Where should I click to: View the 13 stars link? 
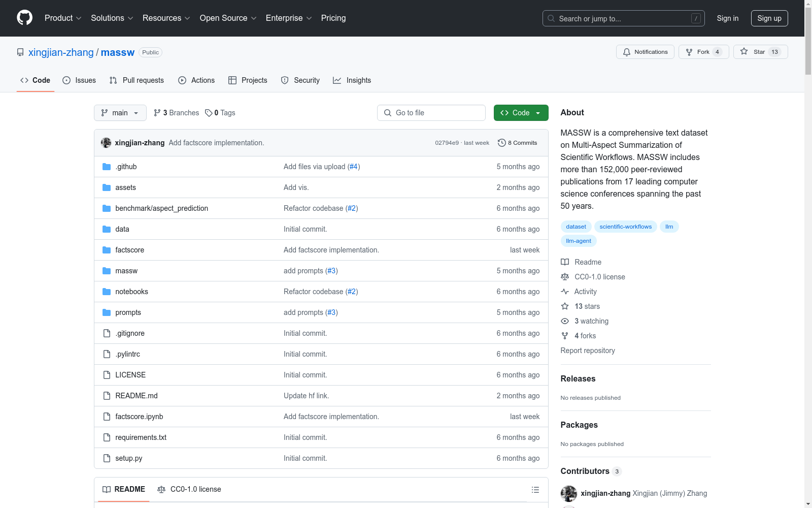(581, 306)
